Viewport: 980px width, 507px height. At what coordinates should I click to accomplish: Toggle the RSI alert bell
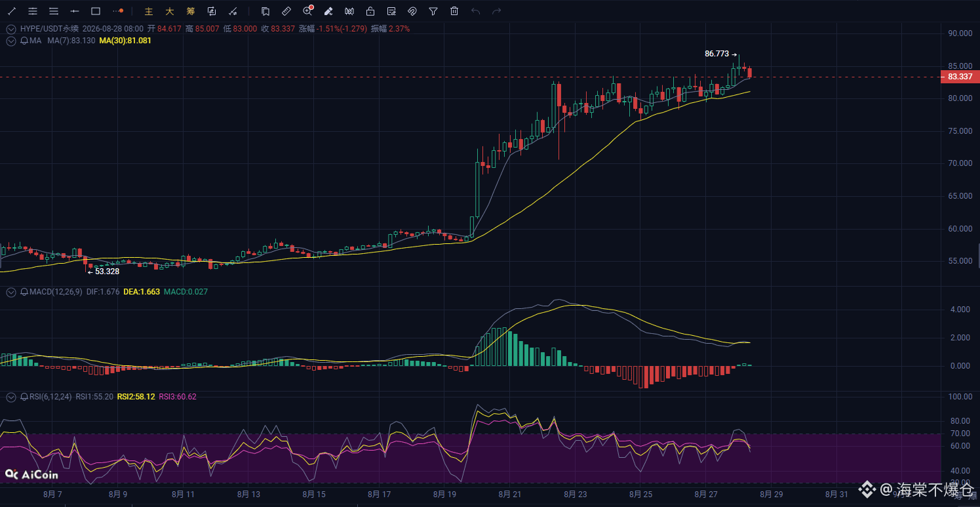tap(24, 397)
